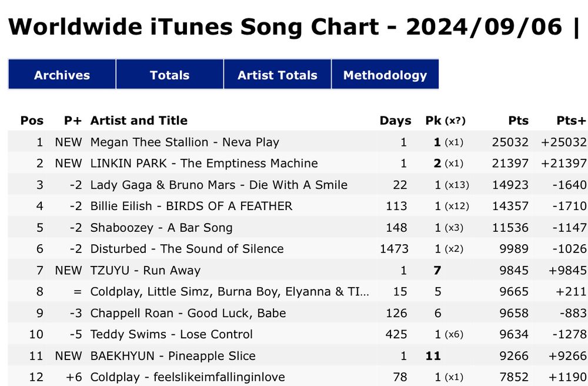Click the Pts+ column header

(571, 121)
